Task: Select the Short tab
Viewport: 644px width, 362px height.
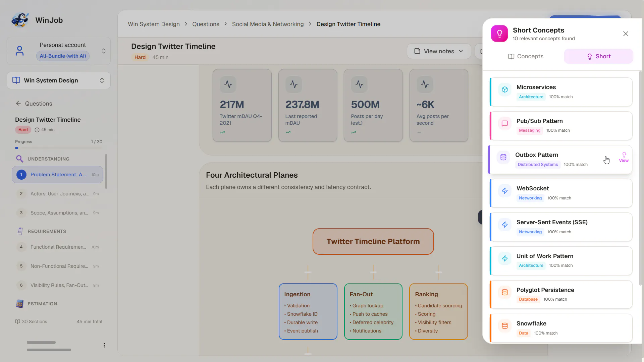Action: point(598,56)
